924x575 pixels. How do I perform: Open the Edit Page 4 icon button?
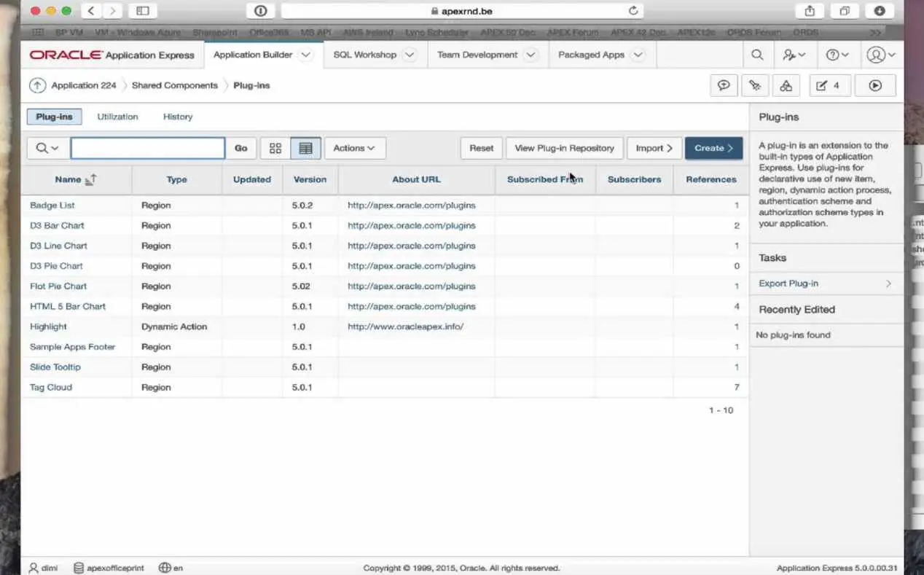point(829,85)
